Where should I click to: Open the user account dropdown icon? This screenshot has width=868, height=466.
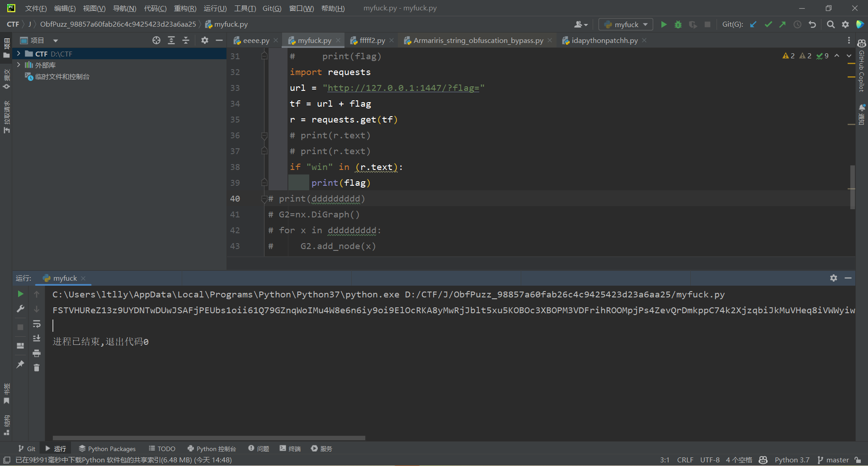click(x=581, y=24)
